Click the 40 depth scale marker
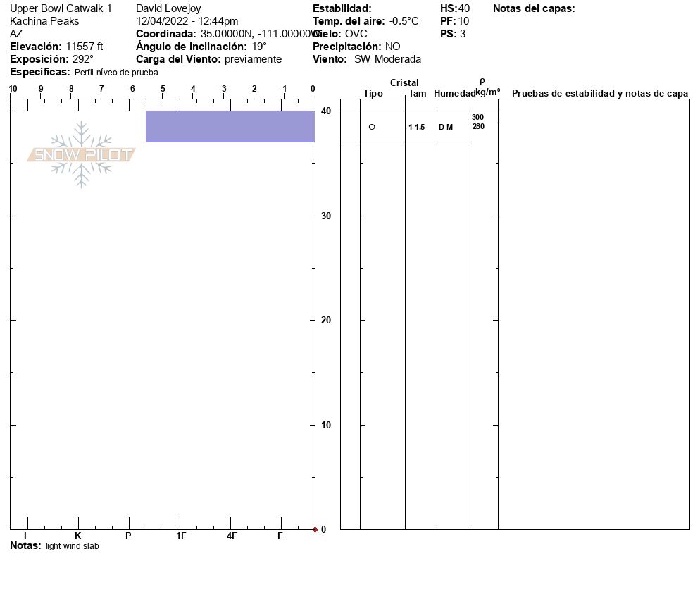Viewport: 700px width, 592px height. click(325, 111)
